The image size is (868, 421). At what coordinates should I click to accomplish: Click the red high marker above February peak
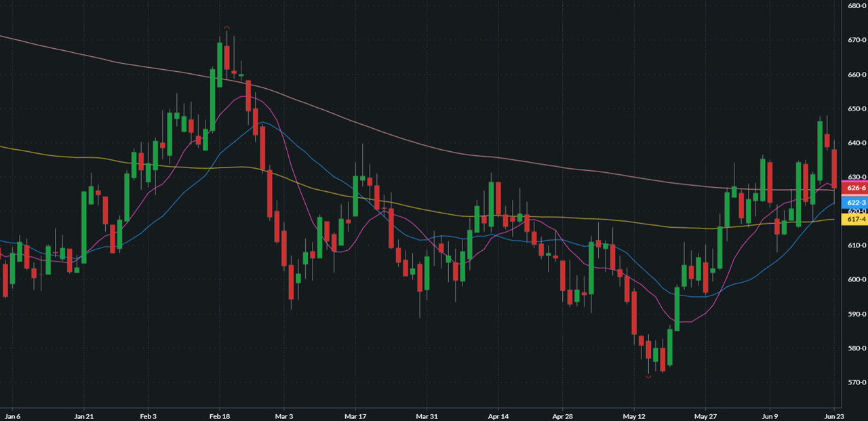(227, 28)
